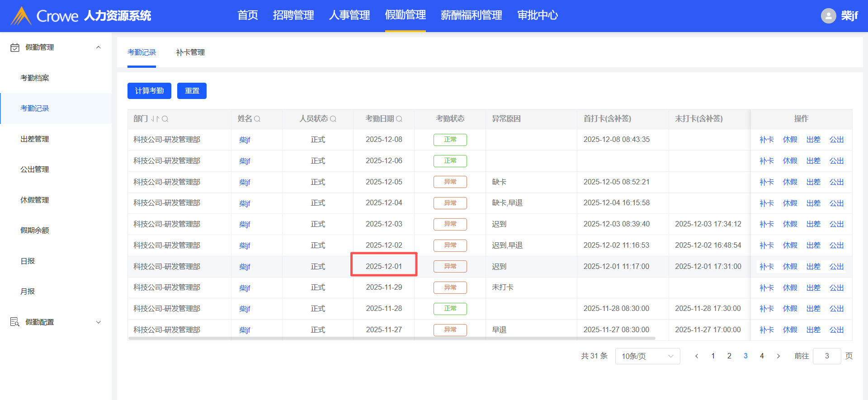Screen dimensions: 868x400
Task: Open 薪酬福利管理 in the top navigation
Action: 471,15
